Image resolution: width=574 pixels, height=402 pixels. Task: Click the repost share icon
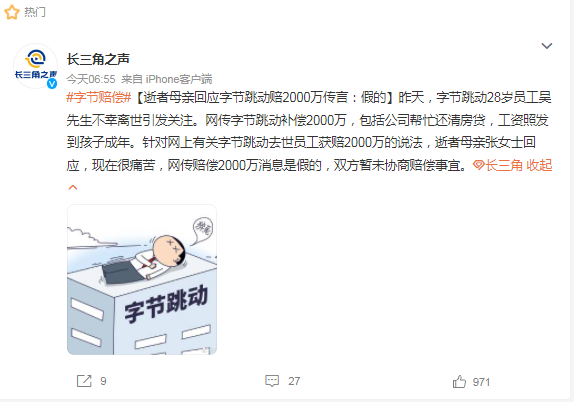pos(84,381)
